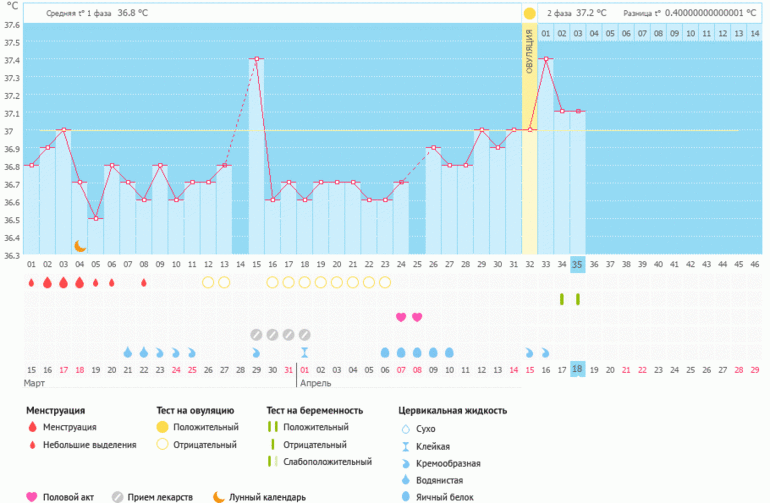Screen dimensions: 770x503
Task: Select the highlighted date 18 cell
Action: pos(577,370)
